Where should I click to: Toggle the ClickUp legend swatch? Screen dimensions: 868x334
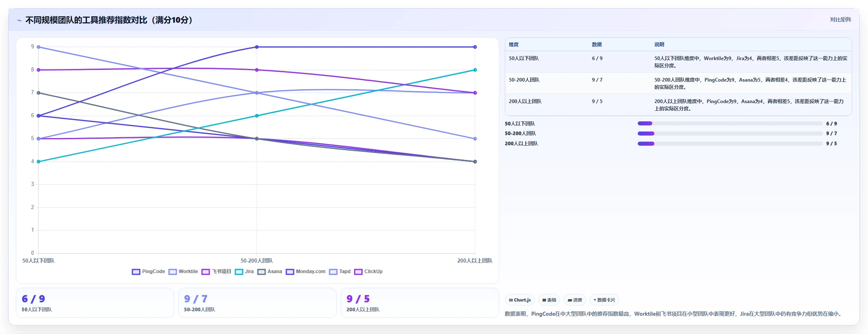pyautogui.click(x=358, y=272)
